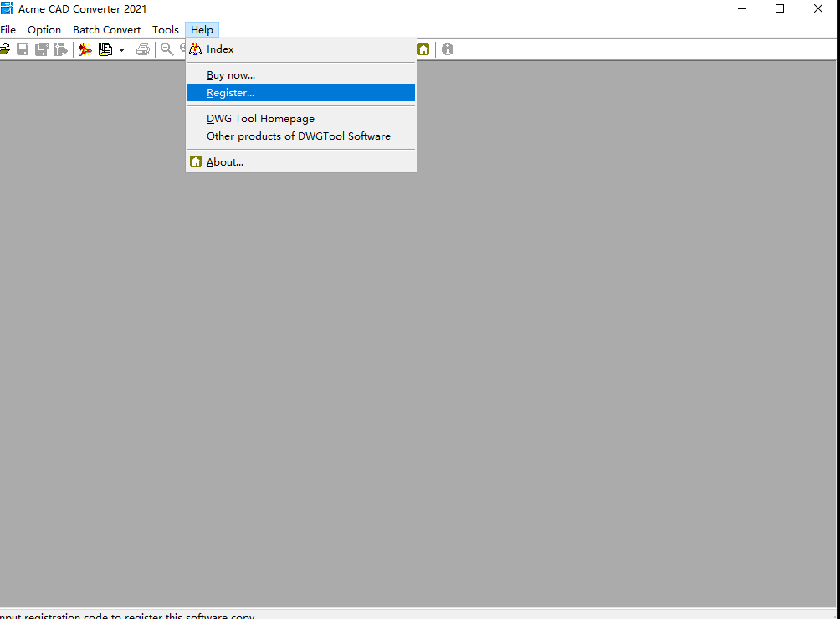
Task: Close the Acme CAD Converter window
Action: [818, 8]
